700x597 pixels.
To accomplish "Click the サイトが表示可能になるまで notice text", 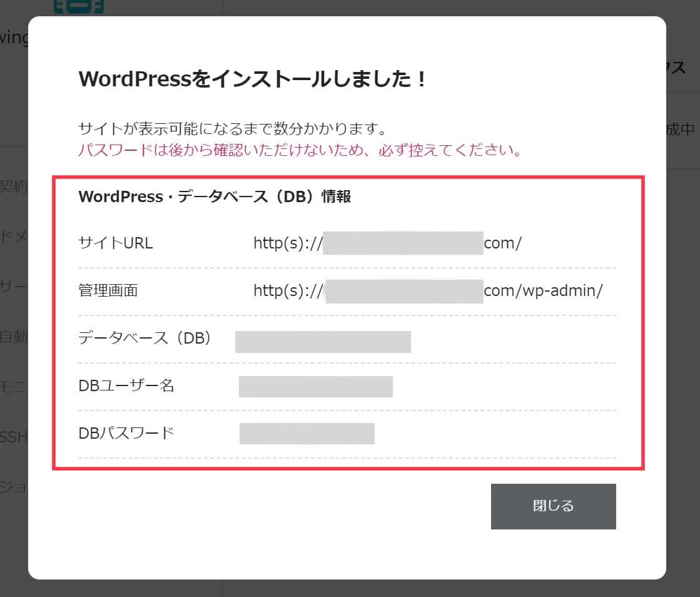I will pos(233,128).
